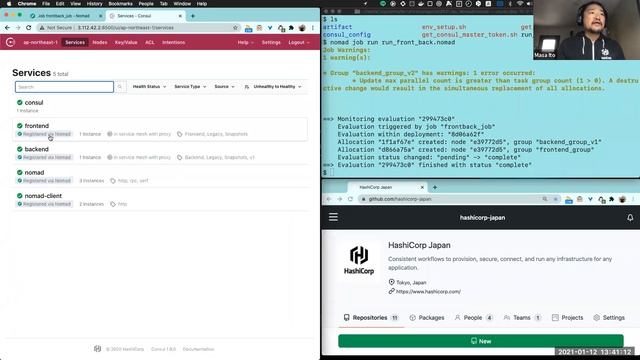Open the ap-northeast-1 datacenter selector
Image resolution: width=640 pixels, height=360 pixels.
(40, 42)
